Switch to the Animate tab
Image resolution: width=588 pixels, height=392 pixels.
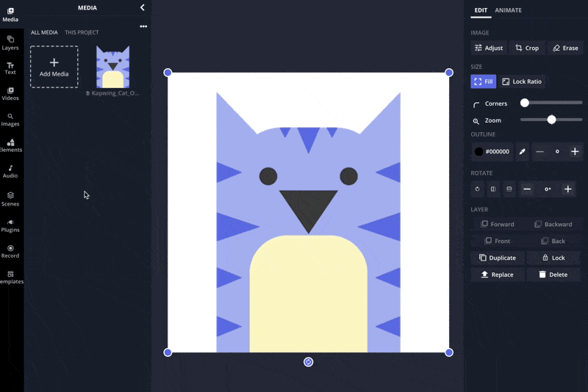[508, 10]
